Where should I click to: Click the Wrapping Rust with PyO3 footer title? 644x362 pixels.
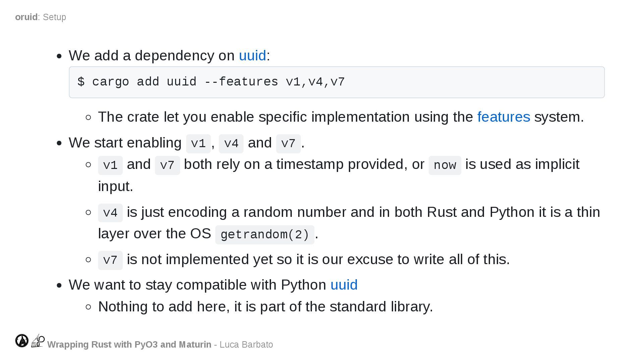[x=129, y=345]
